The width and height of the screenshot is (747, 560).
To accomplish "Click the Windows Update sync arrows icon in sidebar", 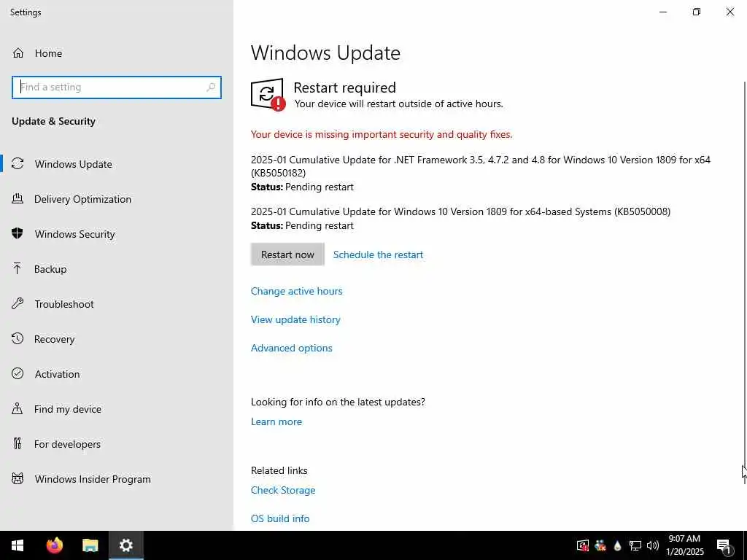I will (18, 164).
